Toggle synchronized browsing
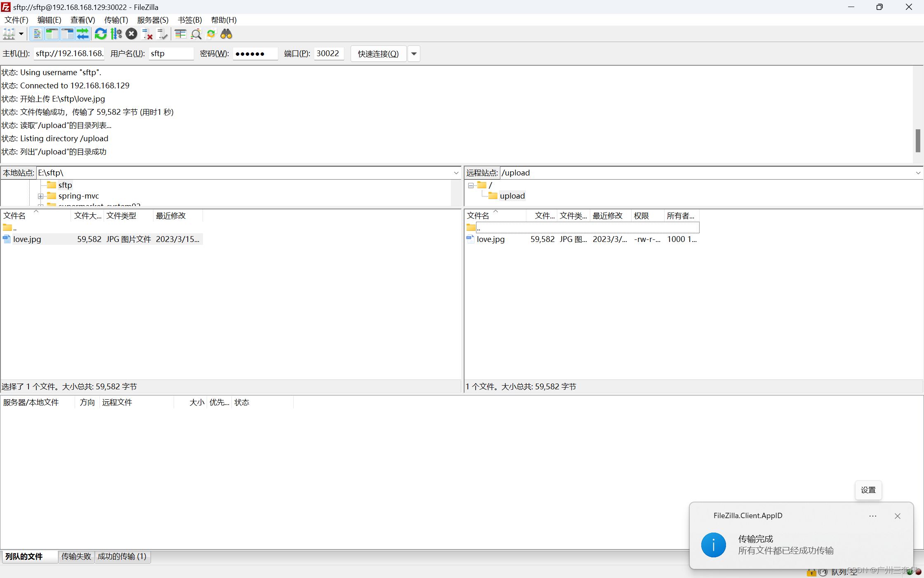Image resolution: width=924 pixels, height=578 pixels. click(x=211, y=34)
